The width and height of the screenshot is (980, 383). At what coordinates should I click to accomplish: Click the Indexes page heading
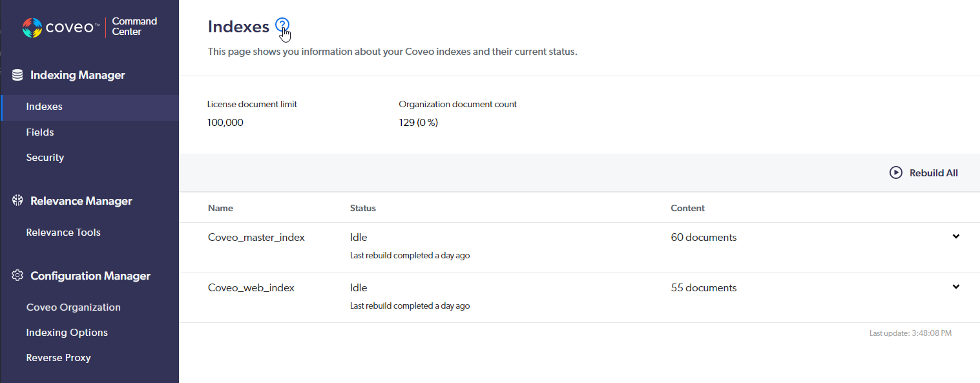coord(238,26)
